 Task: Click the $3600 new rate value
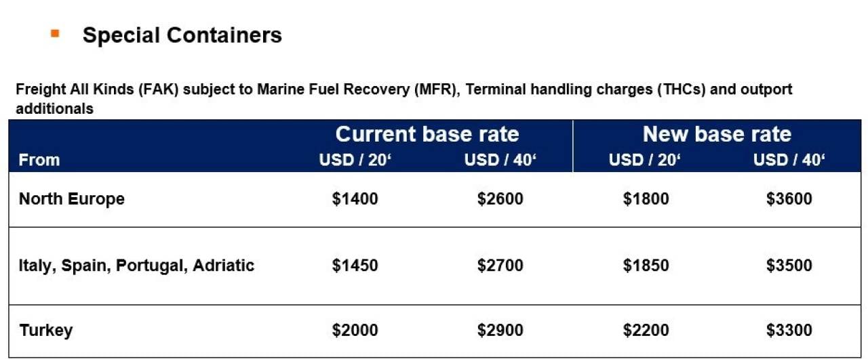click(789, 199)
